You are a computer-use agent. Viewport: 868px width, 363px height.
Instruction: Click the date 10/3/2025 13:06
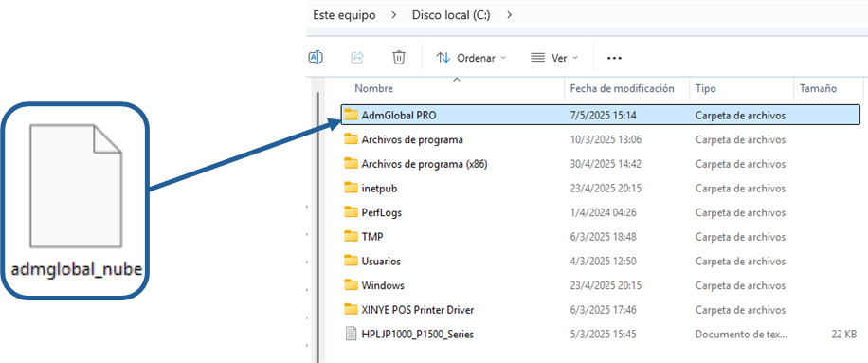click(x=606, y=140)
